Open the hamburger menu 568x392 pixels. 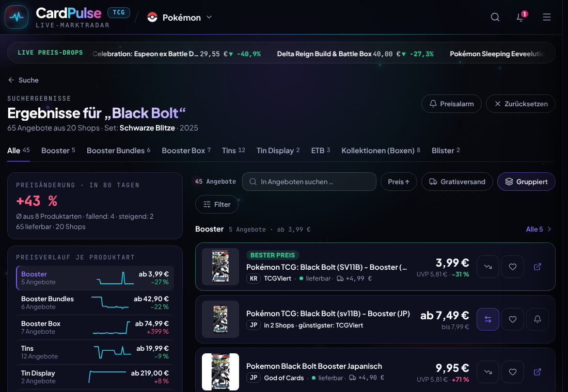tap(546, 17)
